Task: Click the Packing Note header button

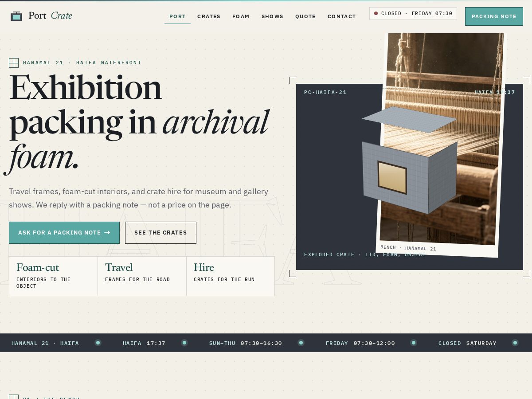Action: (494, 16)
